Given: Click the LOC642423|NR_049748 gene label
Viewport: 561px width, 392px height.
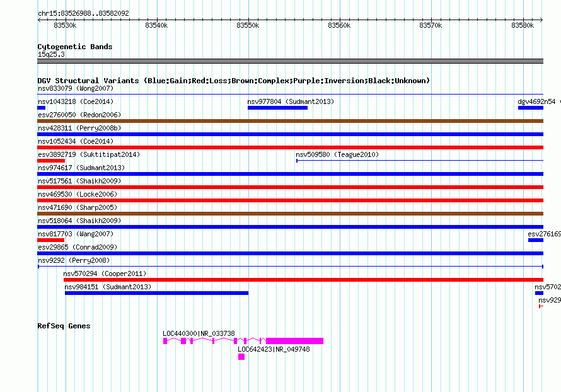Looking at the screenshot, I should tap(274, 349).
